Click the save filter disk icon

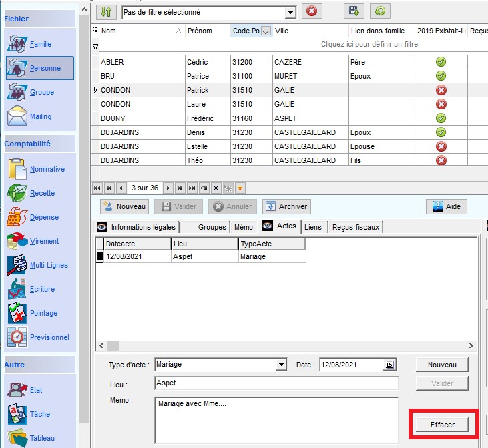354,11
